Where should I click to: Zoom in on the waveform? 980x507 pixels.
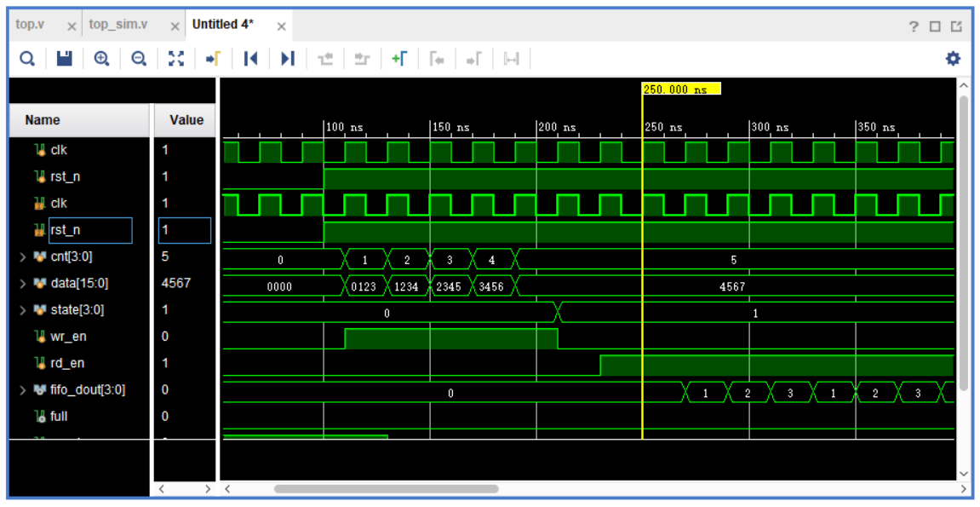[x=99, y=58]
